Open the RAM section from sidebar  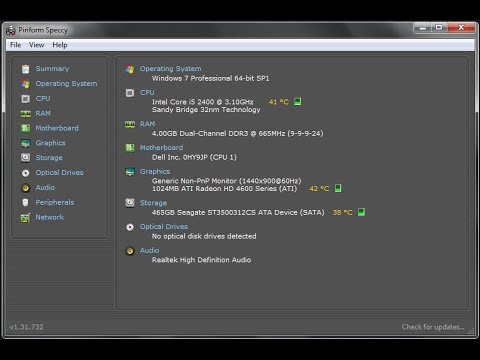[43, 114]
